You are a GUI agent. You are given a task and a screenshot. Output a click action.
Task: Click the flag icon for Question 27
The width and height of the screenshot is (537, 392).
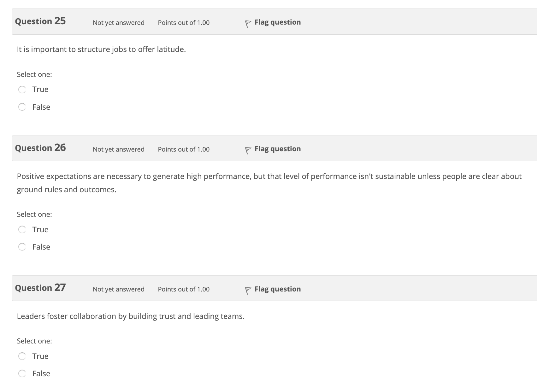click(x=248, y=290)
